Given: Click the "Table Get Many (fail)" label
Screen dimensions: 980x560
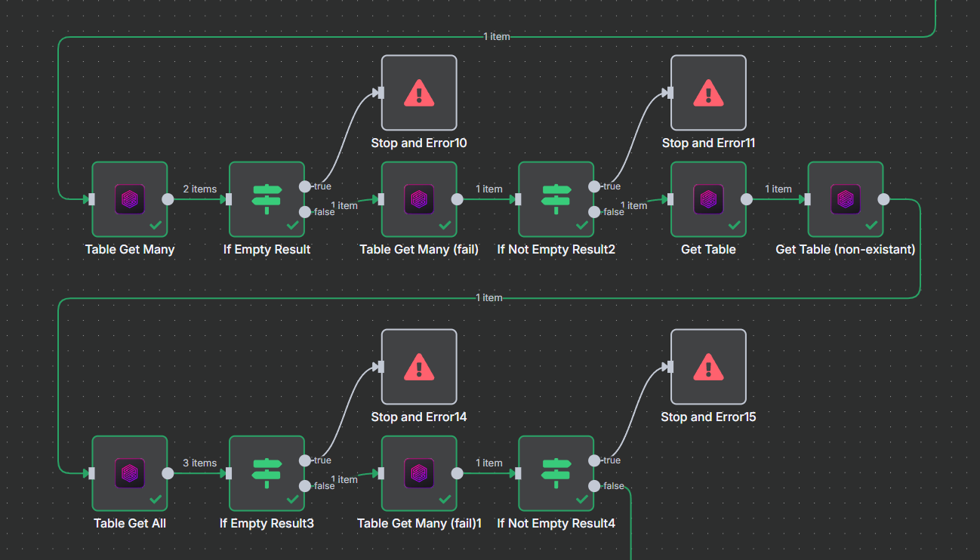Looking at the screenshot, I should 419,250.
